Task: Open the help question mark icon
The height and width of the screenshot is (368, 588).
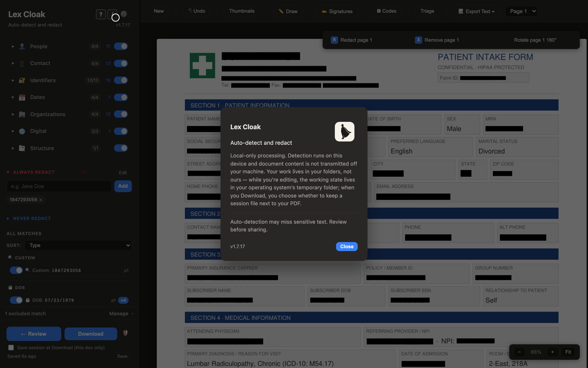Action: [101, 14]
